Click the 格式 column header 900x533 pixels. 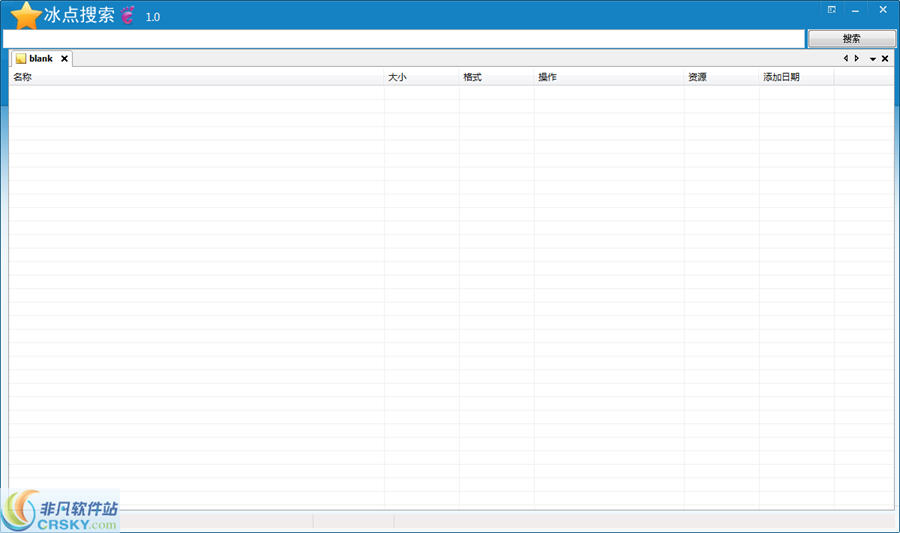coord(496,77)
